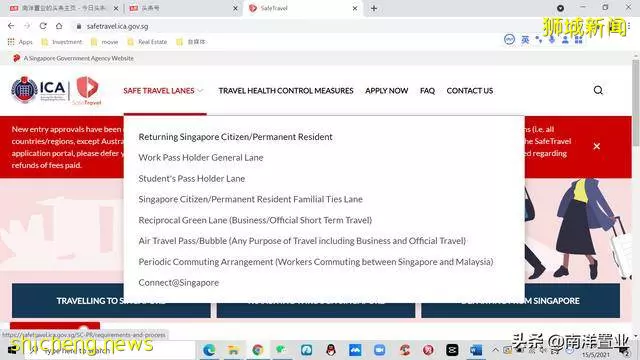Go to browser home page icon

tap(59, 26)
